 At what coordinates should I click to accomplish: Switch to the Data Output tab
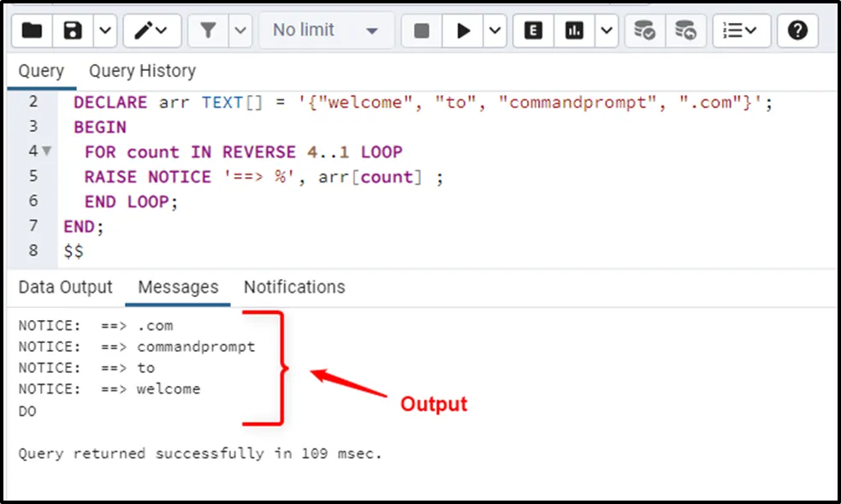click(x=65, y=287)
